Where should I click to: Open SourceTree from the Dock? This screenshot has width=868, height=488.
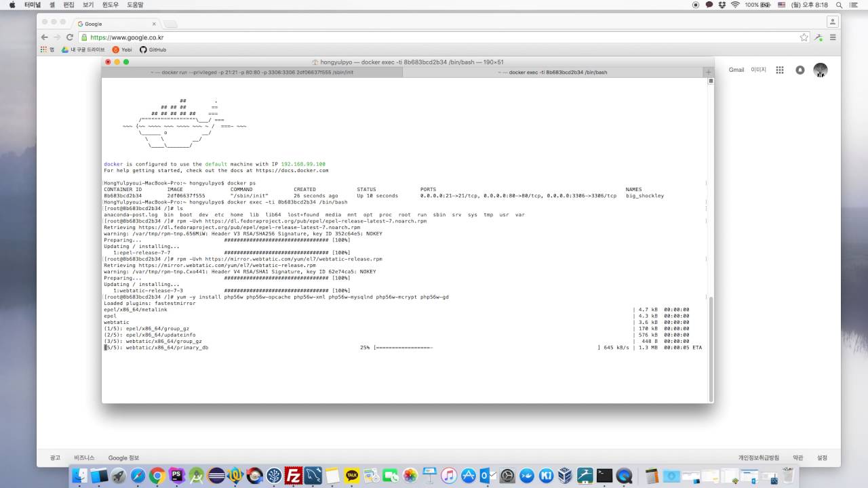click(x=274, y=476)
